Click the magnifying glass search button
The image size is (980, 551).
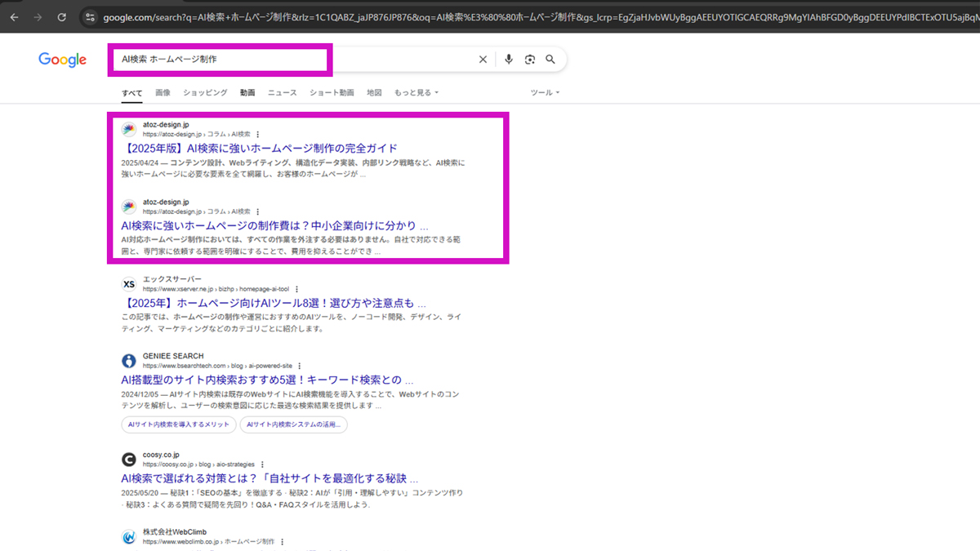550,60
